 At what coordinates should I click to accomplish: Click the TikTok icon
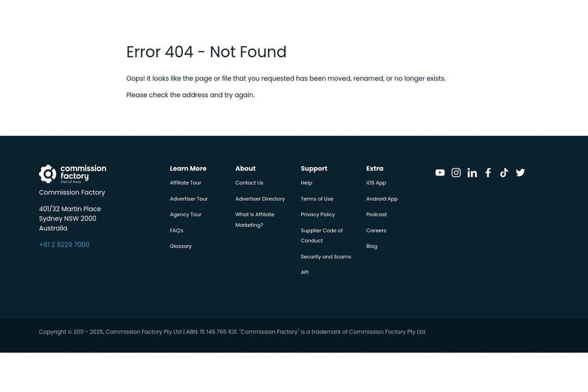(x=504, y=173)
